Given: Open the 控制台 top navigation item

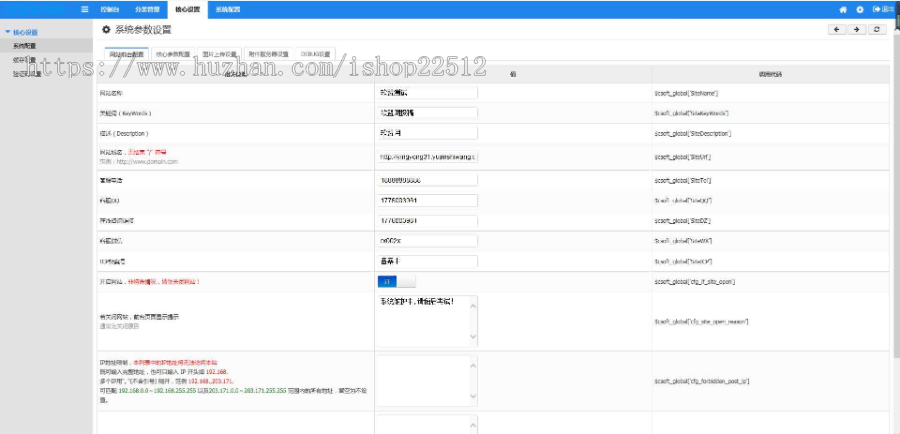Looking at the screenshot, I should click(110, 10).
